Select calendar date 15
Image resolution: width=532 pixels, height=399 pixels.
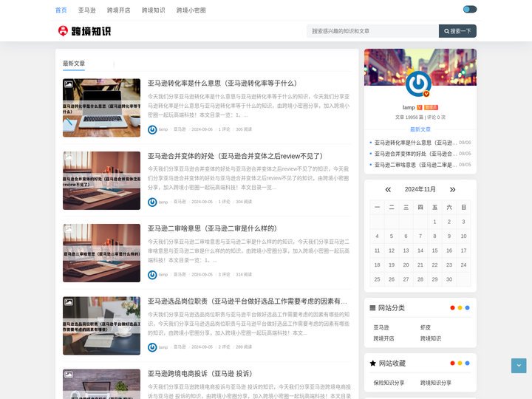pos(434,250)
